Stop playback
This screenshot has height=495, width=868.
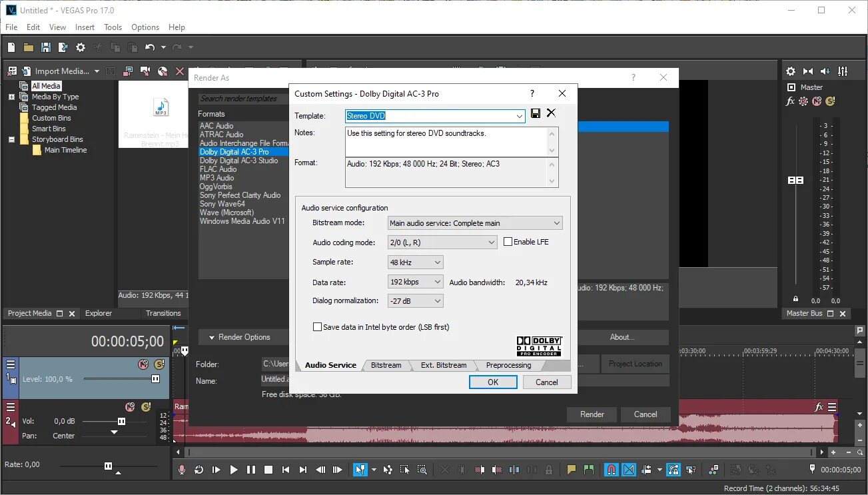coord(268,470)
